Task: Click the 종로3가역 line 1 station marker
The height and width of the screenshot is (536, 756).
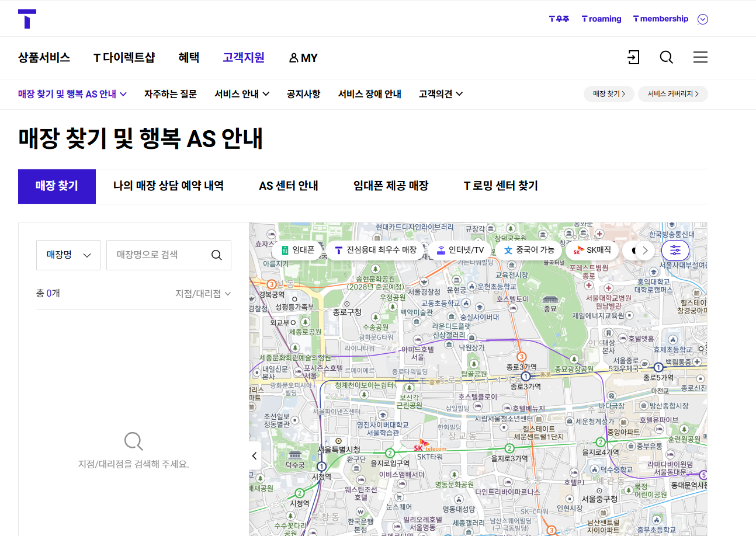Action: (526, 377)
